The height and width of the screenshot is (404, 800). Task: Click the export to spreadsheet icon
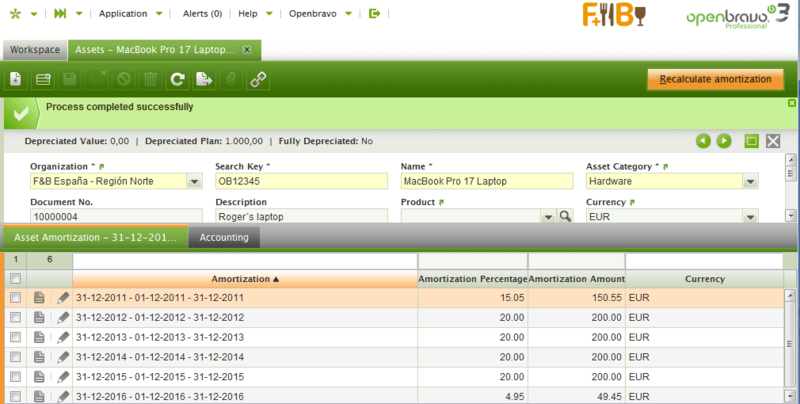coord(204,79)
